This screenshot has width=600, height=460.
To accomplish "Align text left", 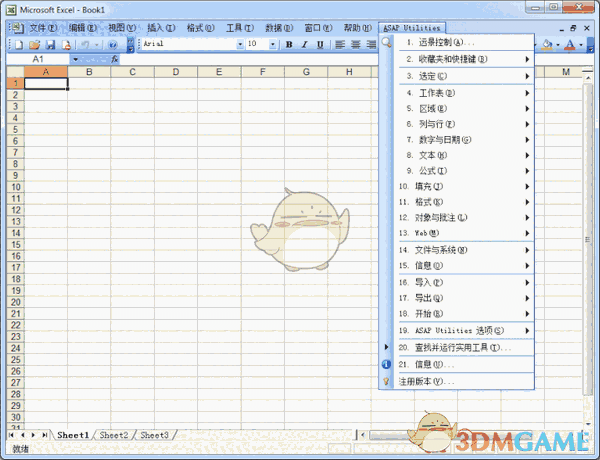I will click(x=340, y=45).
